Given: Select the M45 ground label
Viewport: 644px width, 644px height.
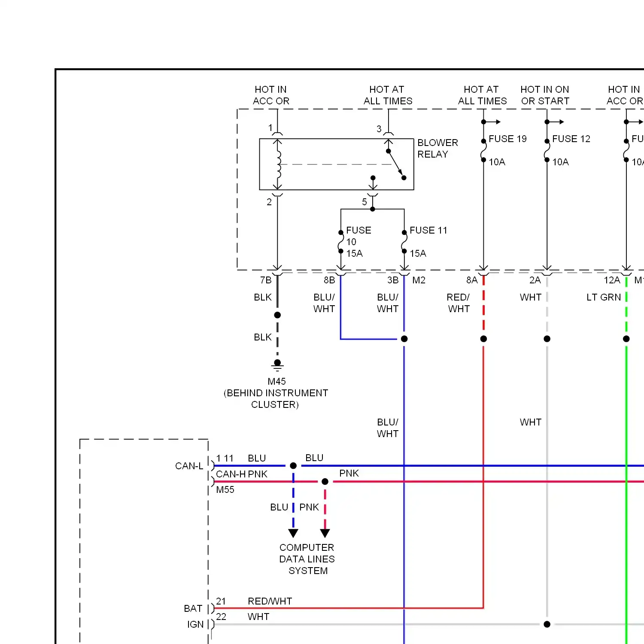Looking at the screenshot, I should [x=276, y=381].
